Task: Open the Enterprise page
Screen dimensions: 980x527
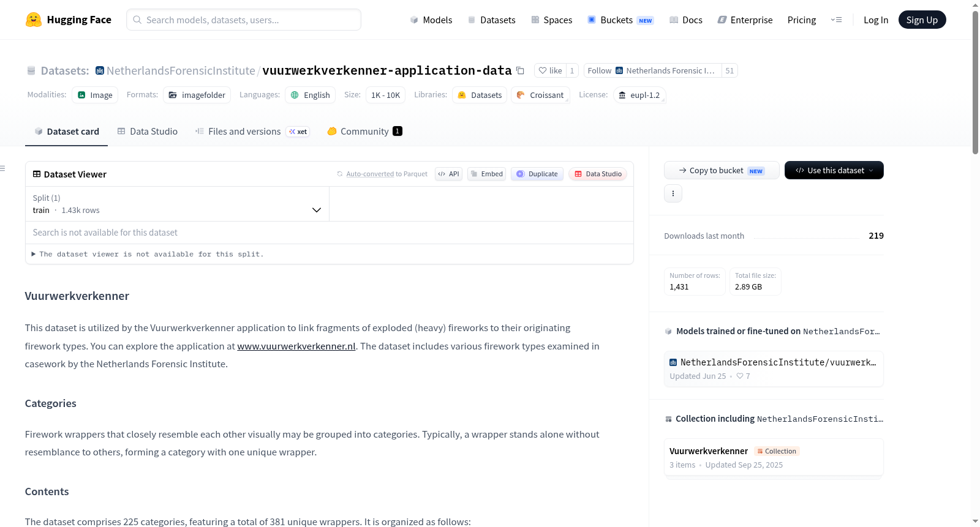Action: click(745, 20)
